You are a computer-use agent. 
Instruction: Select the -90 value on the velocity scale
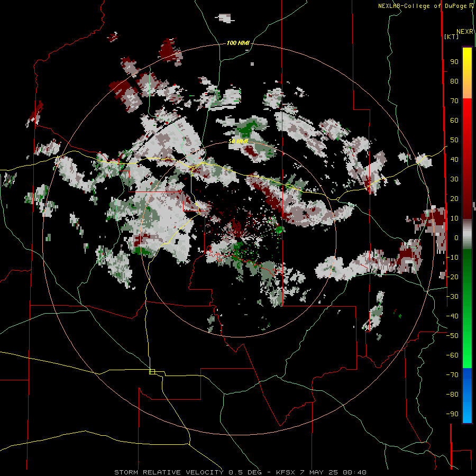pyautogui.click(x=452, y=414)
